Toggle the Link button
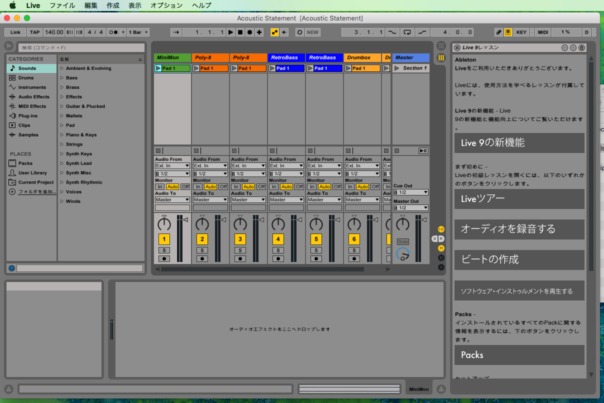This screenshot has height=403, width=604. [x=15, y=32]
